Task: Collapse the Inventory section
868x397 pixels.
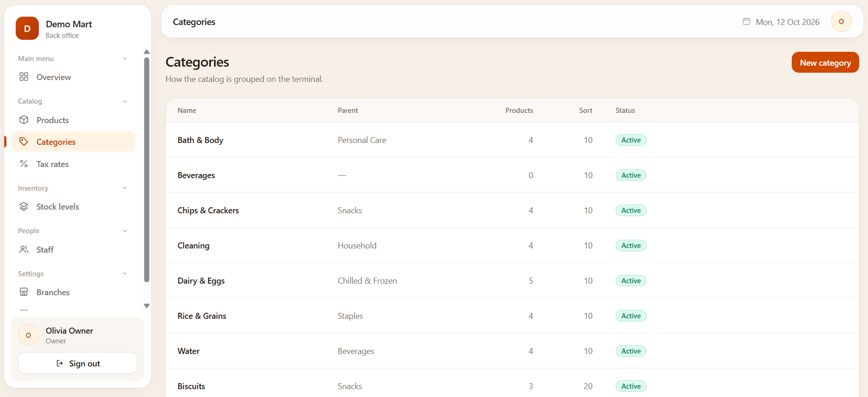Action: point(124,188)
